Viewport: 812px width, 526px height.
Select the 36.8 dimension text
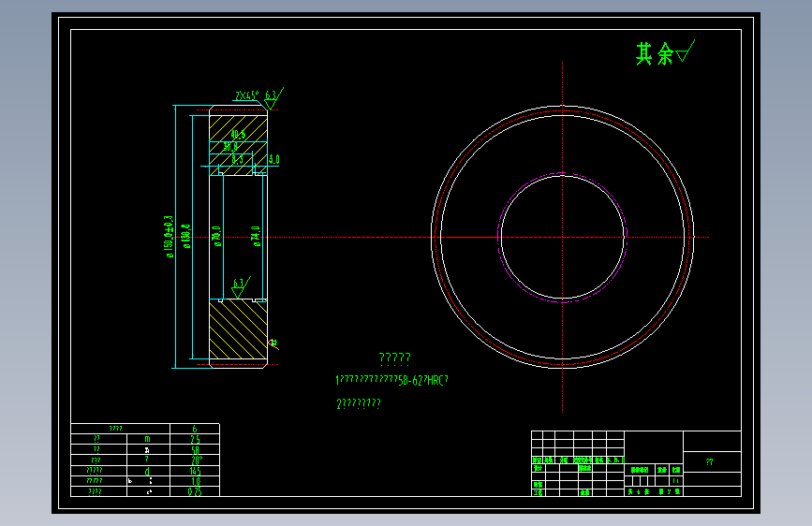pos(230,147)
